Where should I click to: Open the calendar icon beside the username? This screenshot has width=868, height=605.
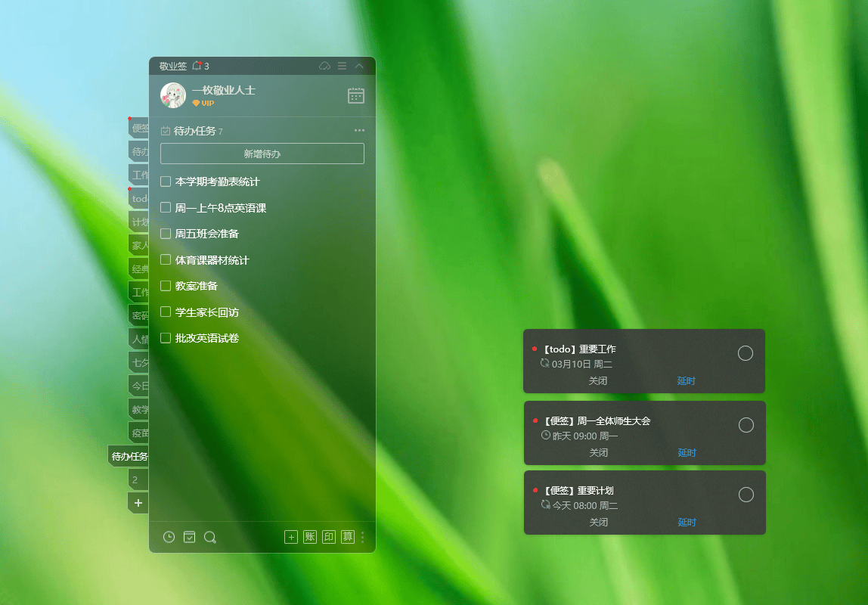pos(356,96)
